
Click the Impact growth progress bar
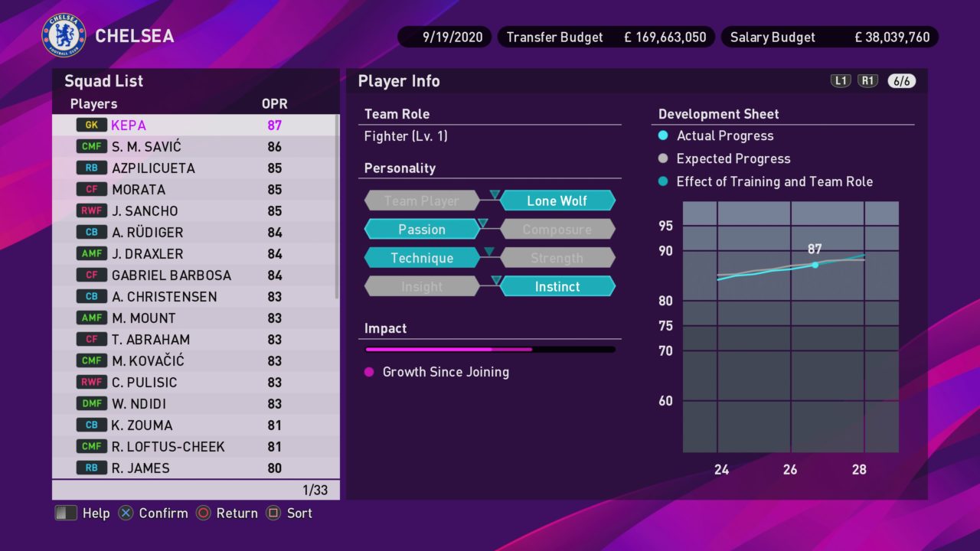click(x=490, y=349)
